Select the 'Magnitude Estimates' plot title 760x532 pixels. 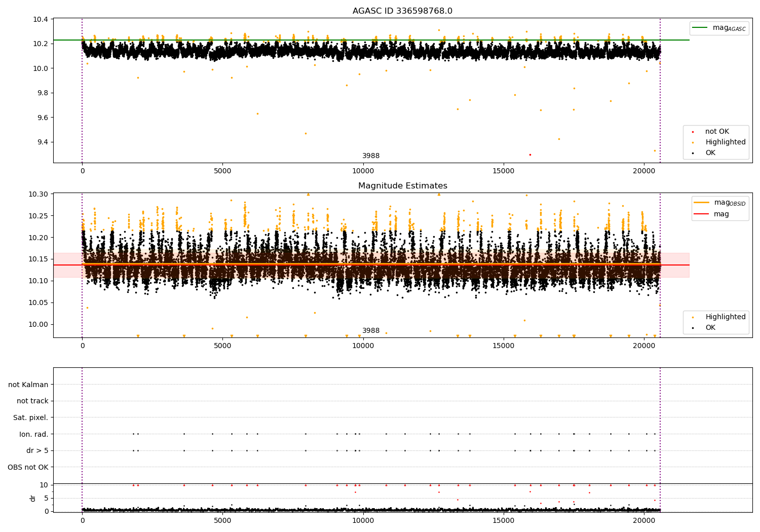pyautogui.click(x=402, y=186)
